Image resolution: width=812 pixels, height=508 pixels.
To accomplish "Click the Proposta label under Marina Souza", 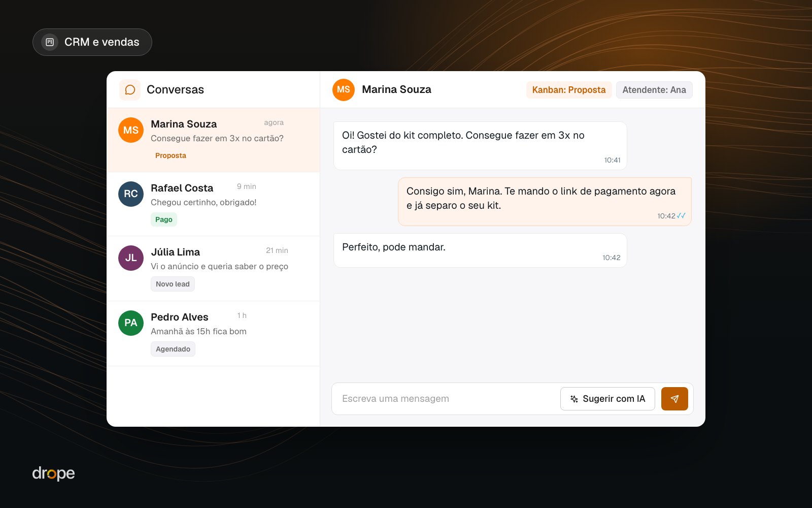I will tap(171, 155).
